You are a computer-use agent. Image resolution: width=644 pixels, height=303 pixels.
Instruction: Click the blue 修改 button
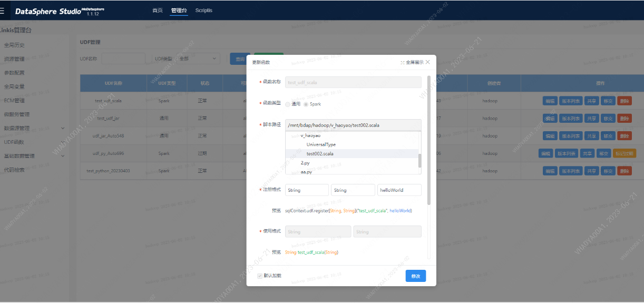(415, 276)
